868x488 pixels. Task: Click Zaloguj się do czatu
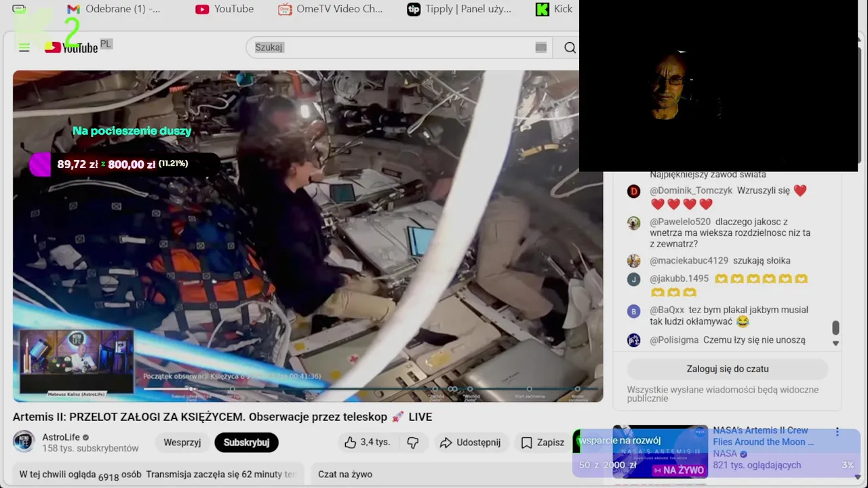(728, 369)
